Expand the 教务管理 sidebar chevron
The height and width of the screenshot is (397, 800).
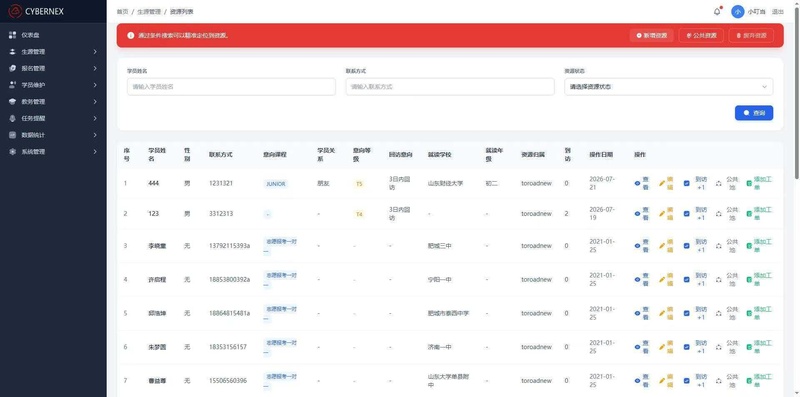[x=95, y=102]
